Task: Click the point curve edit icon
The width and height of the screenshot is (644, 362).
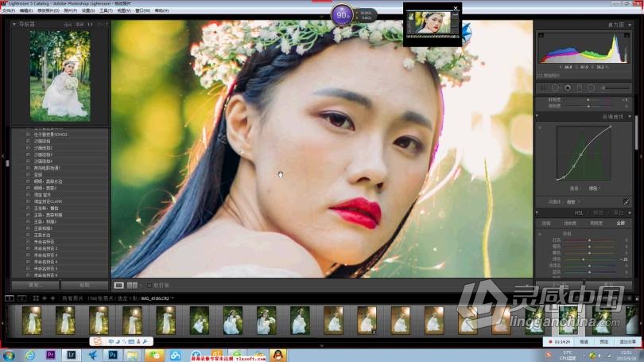Action: click(x=626, y=202)
